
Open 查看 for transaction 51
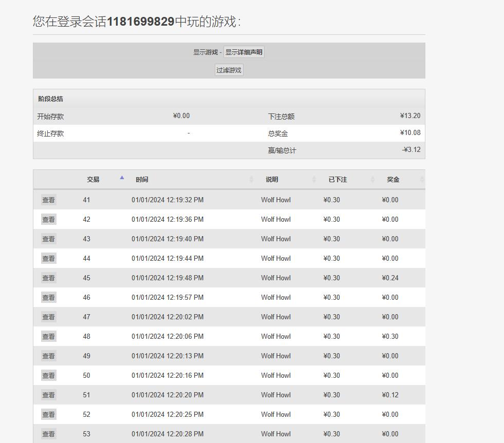[x=48, y=395]
